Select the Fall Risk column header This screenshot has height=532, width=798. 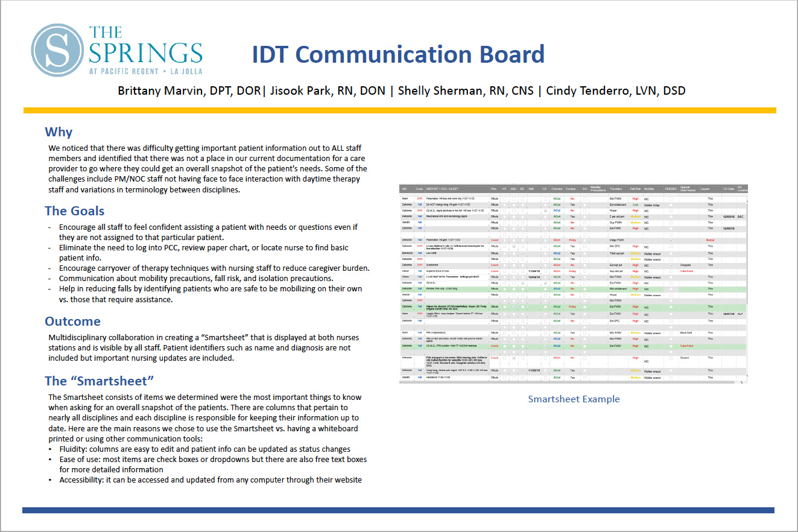point(635,189)
